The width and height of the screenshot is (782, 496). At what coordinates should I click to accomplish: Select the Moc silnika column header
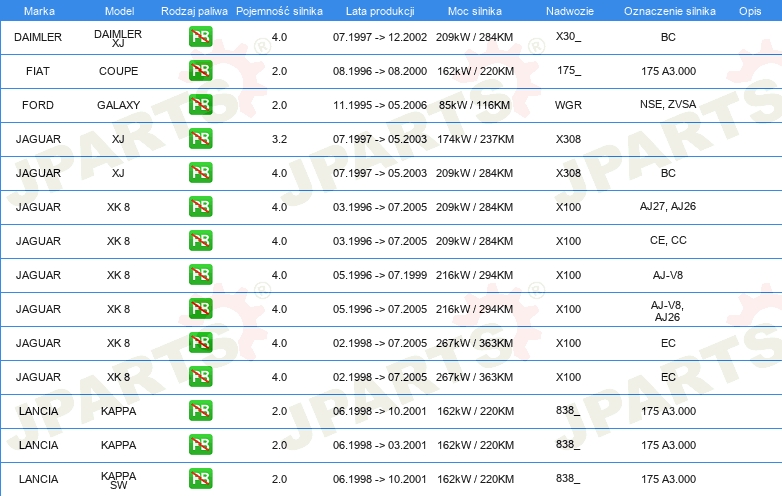click(x=475, y=9)
